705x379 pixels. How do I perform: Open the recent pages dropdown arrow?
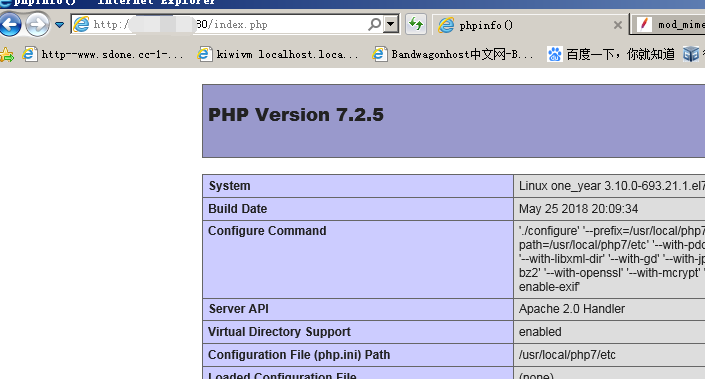tap(59, 25)
